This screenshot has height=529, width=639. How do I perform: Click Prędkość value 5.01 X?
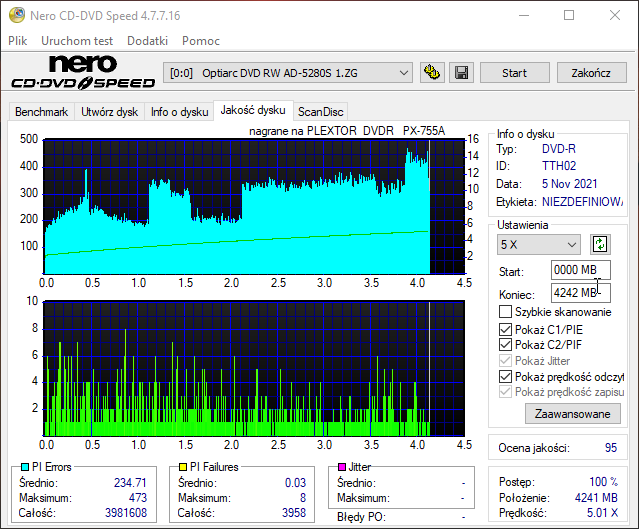(602, 513)
